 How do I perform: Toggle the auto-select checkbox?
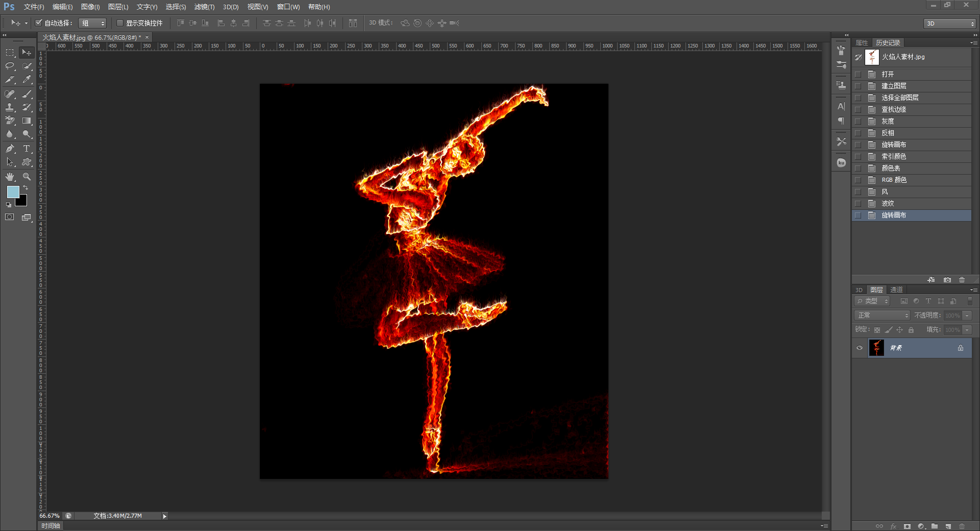(x=39, y=23)
